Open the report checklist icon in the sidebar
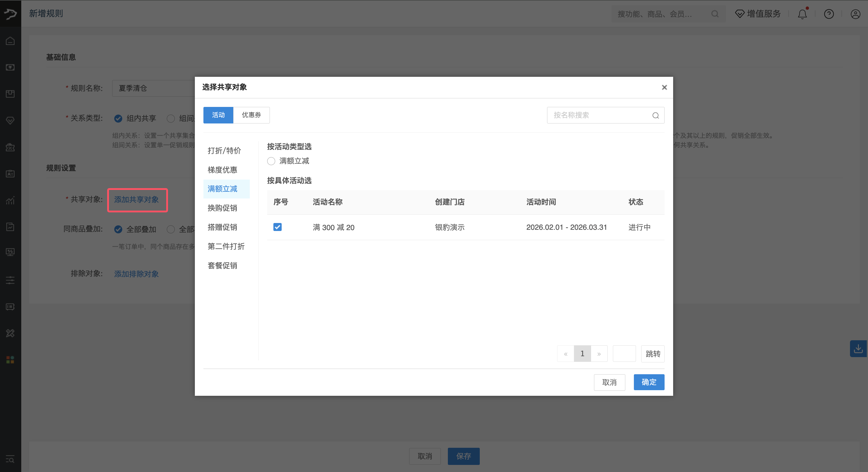The width and height of the screenshot is (868, 472). click(10, 227)
